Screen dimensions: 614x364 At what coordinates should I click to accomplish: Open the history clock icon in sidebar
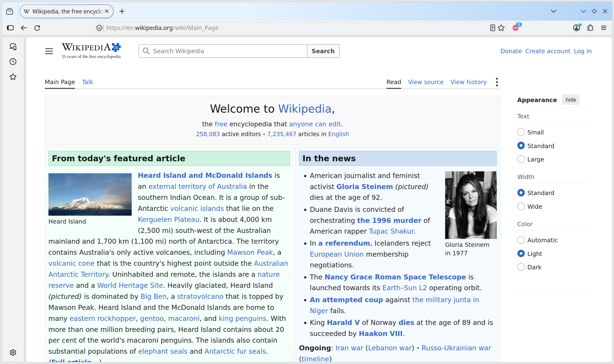click(13, 62)
